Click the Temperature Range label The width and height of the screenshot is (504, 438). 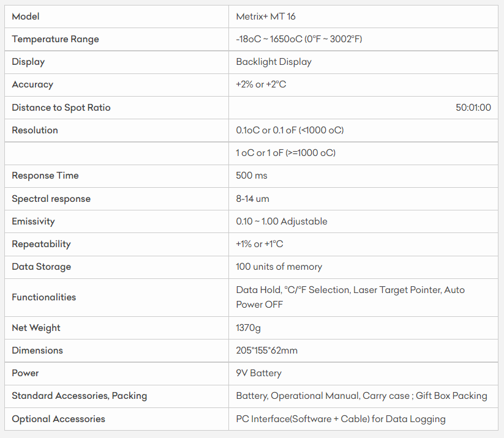[55, 39]
